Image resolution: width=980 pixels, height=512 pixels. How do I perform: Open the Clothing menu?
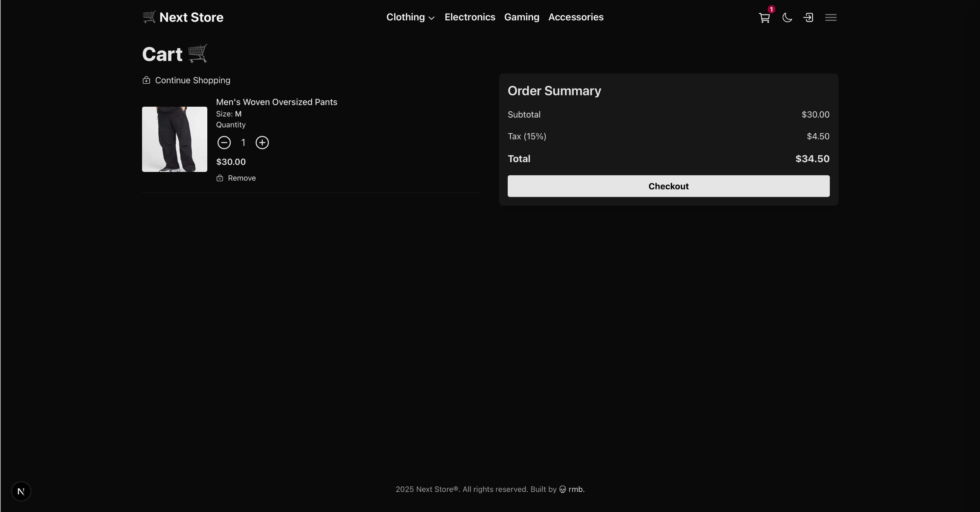click(406, 17)
